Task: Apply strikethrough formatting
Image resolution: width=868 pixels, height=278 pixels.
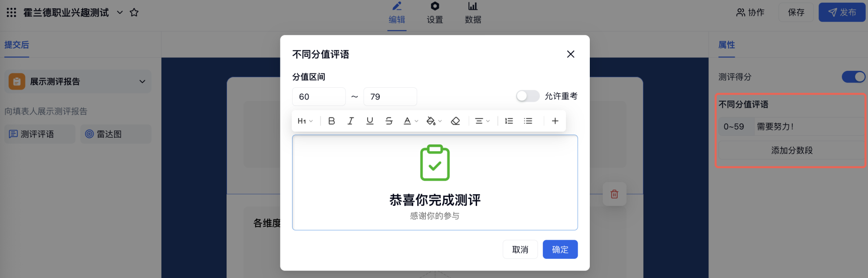Action: (389, 121)
